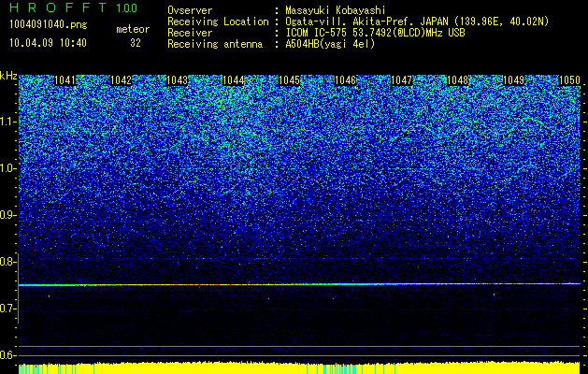Click the word "meteor" in the header
588x374 pixels.
click(133, 29)
